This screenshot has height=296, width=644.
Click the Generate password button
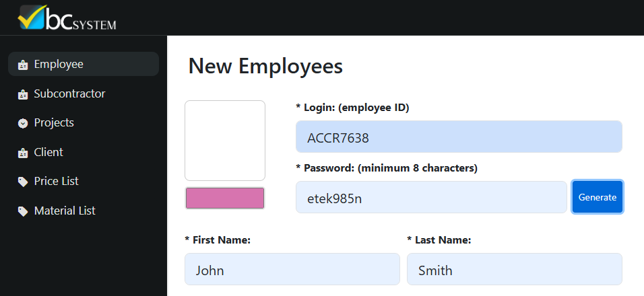(597, 197)
